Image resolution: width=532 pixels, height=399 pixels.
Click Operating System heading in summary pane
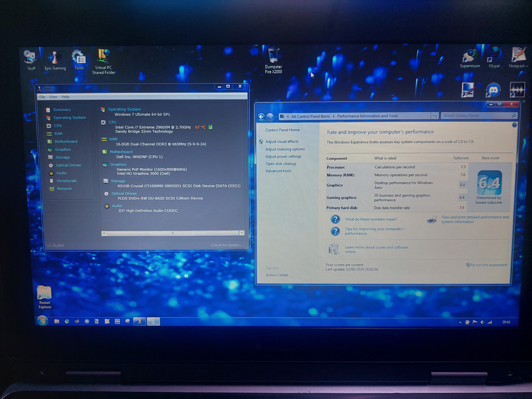coord(124,109)
